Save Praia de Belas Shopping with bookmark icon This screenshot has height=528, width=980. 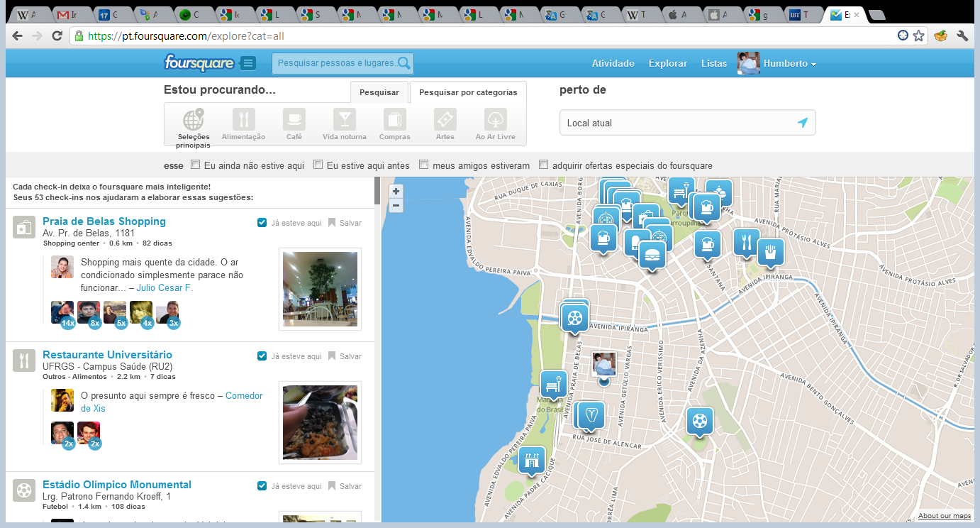pos(331,222)
